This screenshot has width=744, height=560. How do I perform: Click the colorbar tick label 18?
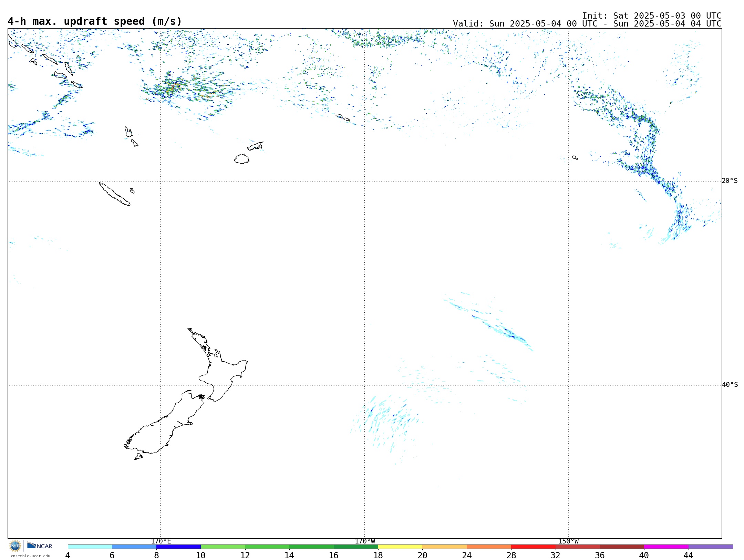(378, 555)
